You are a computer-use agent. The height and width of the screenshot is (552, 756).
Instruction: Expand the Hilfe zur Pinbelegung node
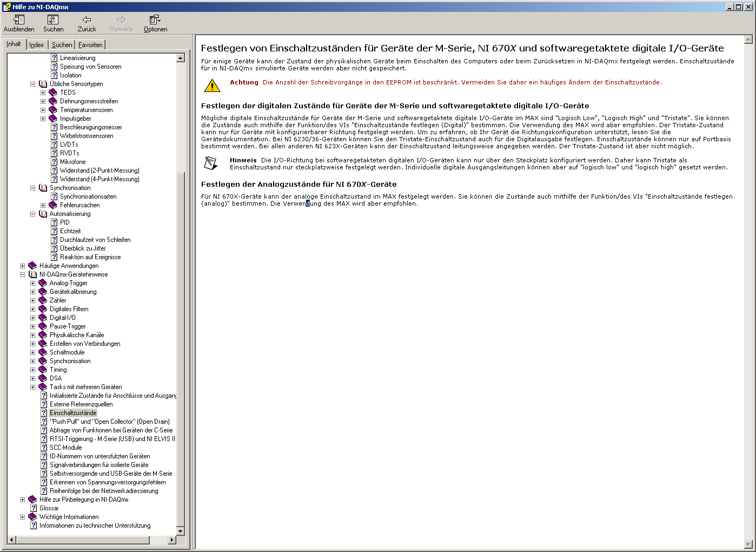[22, 500]
